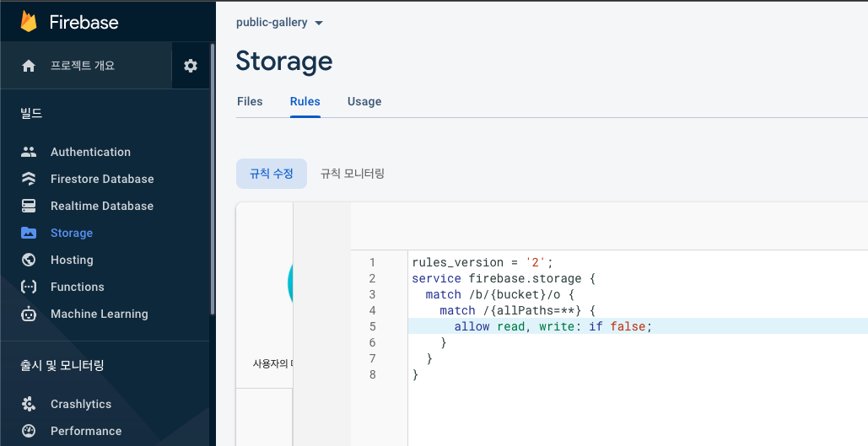Click the Functions brackets icon

point(29,287)
